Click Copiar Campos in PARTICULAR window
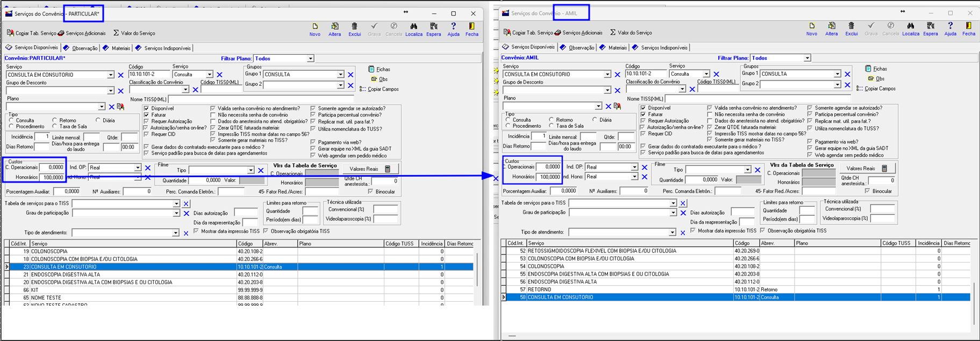 (380, 89)
